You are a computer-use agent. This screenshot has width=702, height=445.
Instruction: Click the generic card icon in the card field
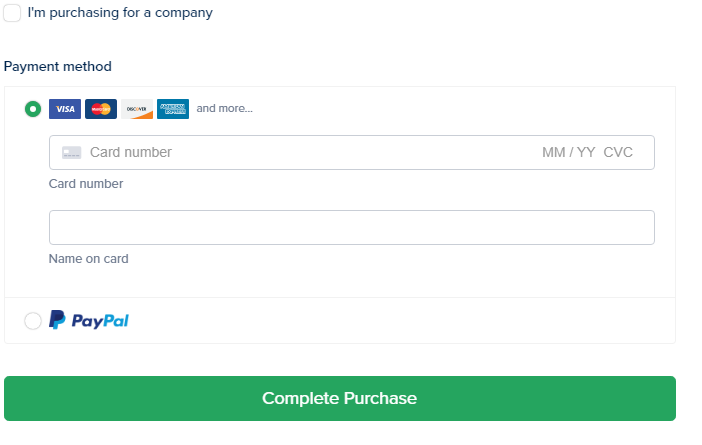point(71,153)
